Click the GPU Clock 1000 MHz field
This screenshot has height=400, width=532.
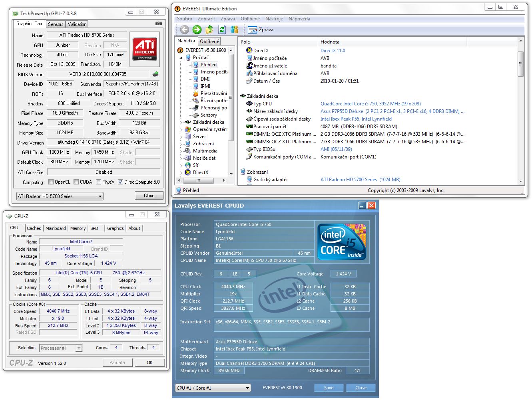click(x=59, y=152)
